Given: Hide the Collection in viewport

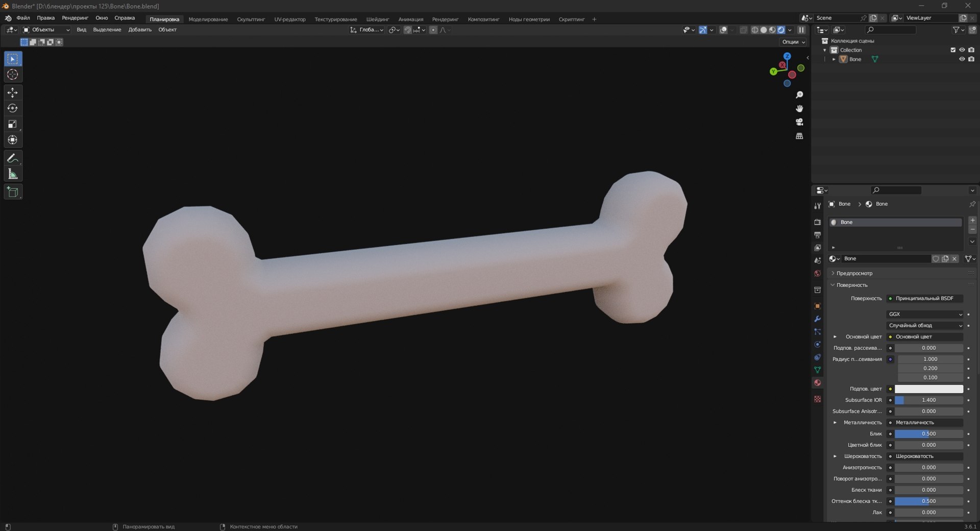Looking at the screenshot, I should tap(962, 50).
